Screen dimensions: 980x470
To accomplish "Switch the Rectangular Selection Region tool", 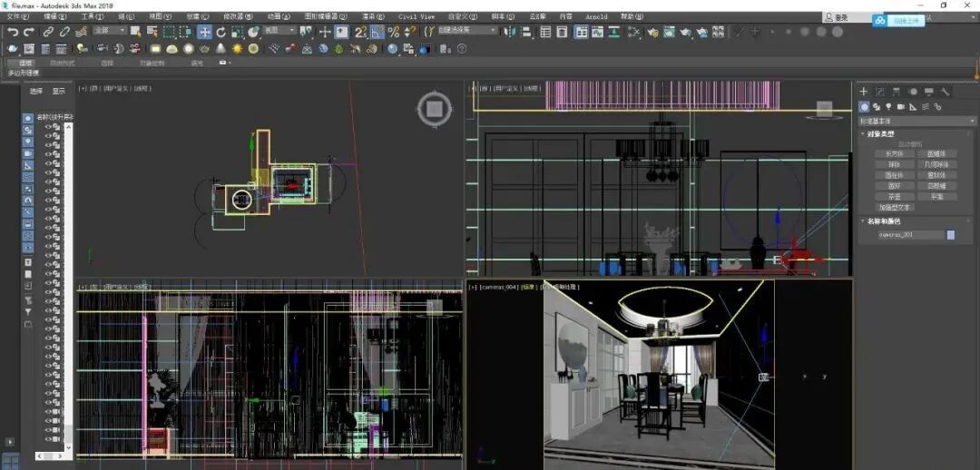I will click(x=169, y=32).
